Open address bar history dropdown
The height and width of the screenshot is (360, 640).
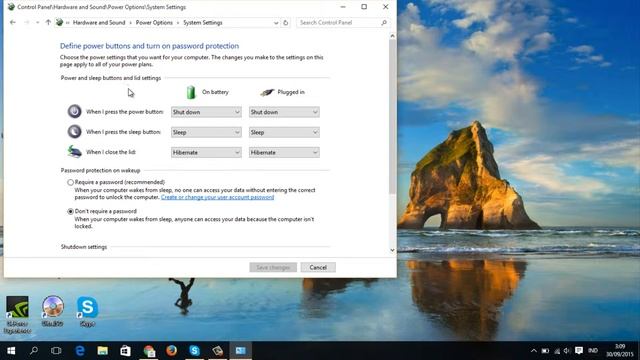276,23
